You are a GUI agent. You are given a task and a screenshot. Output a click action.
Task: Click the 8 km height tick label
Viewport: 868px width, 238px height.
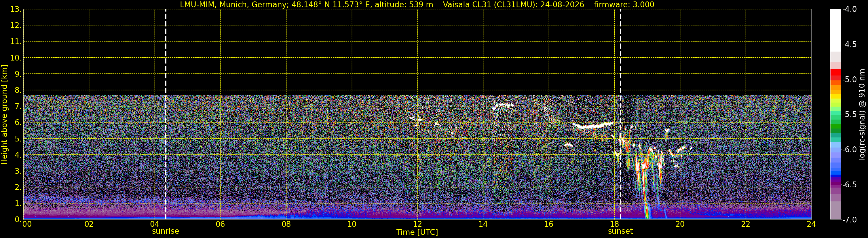pos(18,90)
